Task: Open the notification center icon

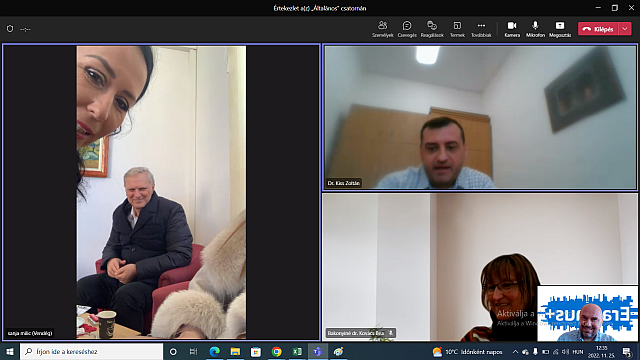Action: click(627, 351)
